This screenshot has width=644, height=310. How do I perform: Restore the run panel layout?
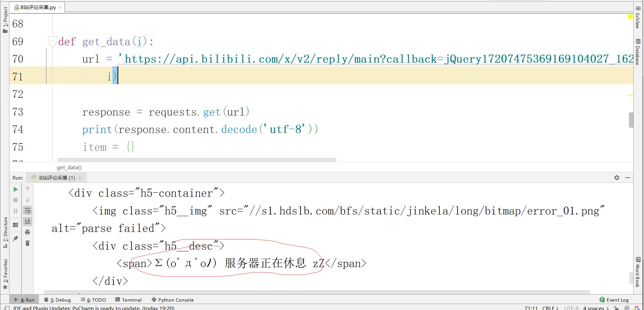click(x=15, y=225)
